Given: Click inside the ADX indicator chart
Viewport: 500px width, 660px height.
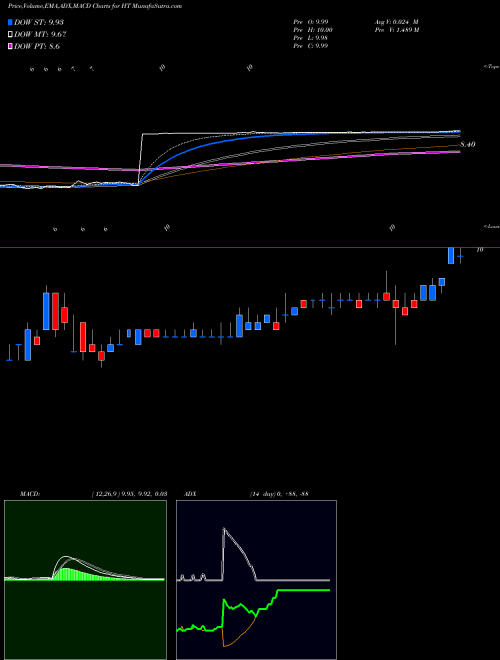Looking at the screenshot, I should [x=256, y=580].
